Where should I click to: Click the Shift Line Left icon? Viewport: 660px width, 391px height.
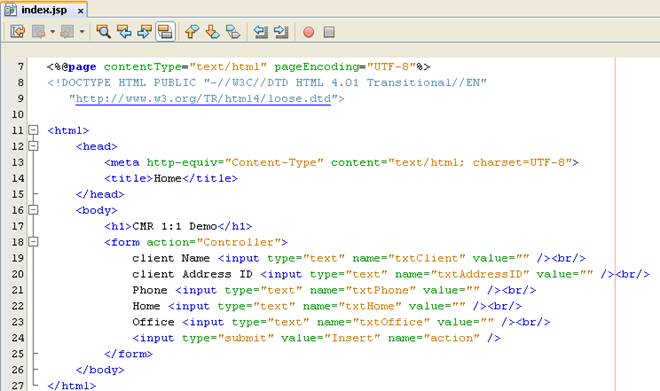[x=261, y=32]
